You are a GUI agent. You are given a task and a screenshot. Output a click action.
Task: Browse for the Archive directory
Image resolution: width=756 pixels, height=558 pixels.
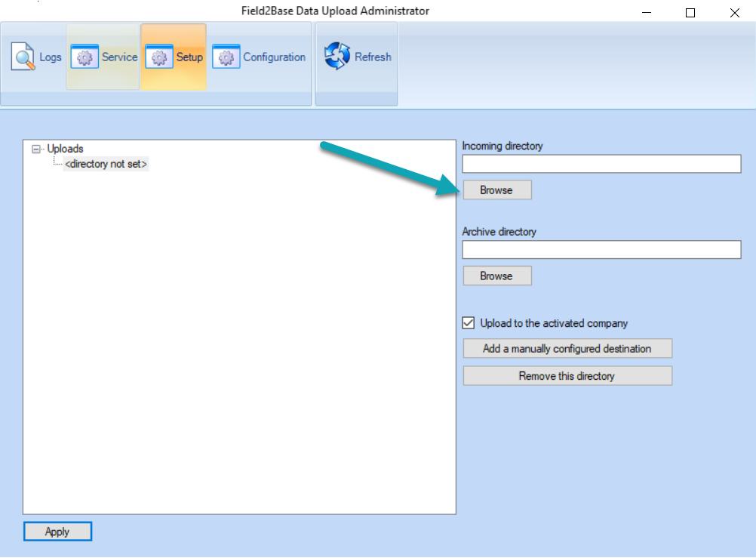pos(497,276)
